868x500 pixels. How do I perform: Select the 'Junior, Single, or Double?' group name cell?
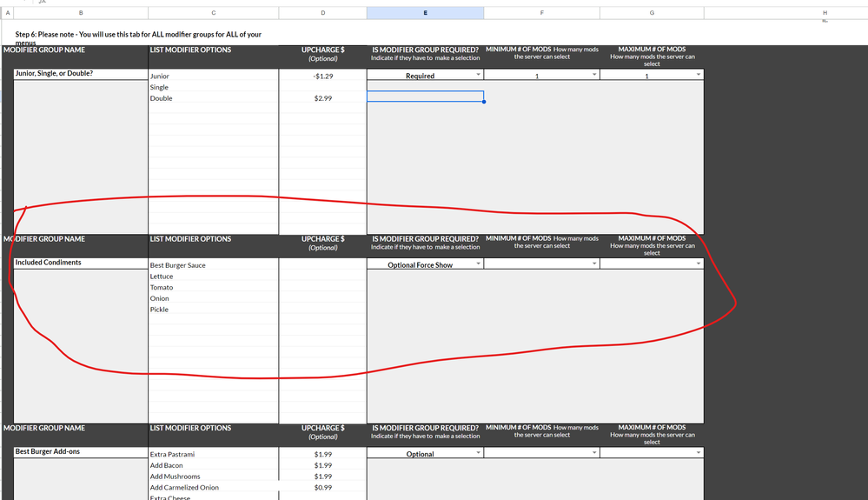coord(80,74)
